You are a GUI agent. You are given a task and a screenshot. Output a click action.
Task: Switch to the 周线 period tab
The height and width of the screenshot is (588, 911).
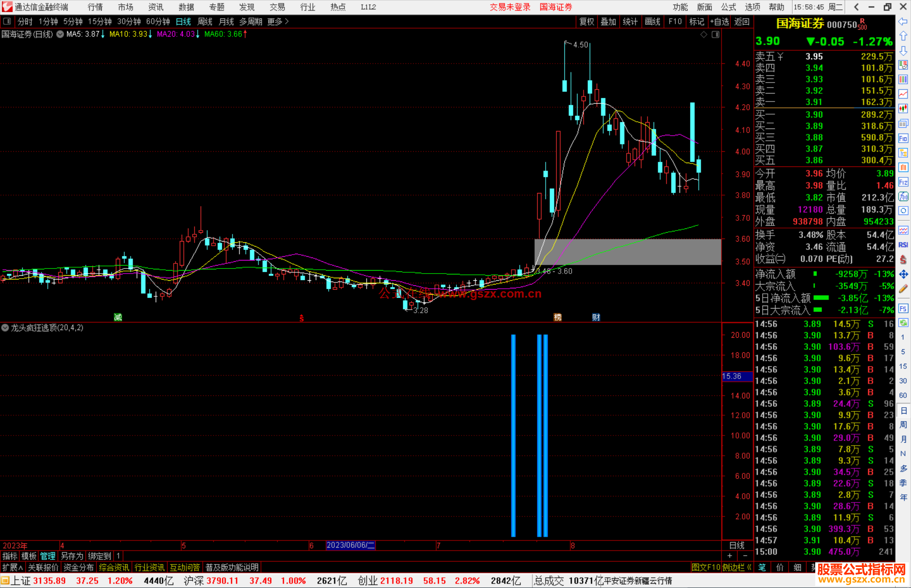coord(205,21)
